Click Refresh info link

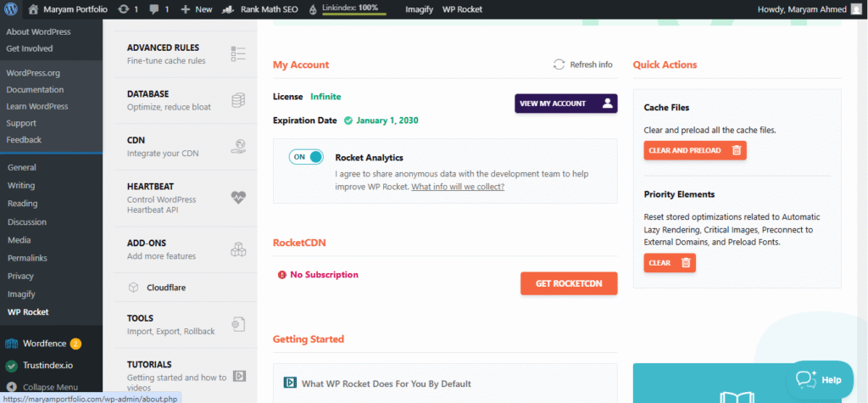pyautogui.click(x=583, y=64)
